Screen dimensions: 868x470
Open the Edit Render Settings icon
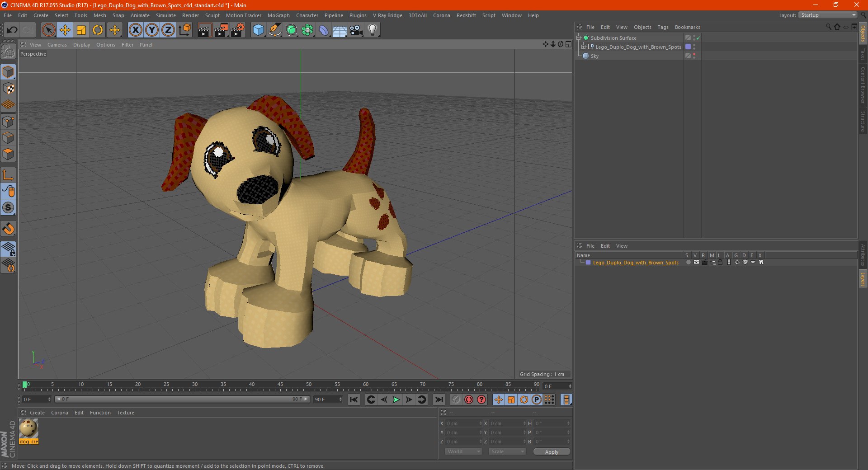[x=238, y=30]
